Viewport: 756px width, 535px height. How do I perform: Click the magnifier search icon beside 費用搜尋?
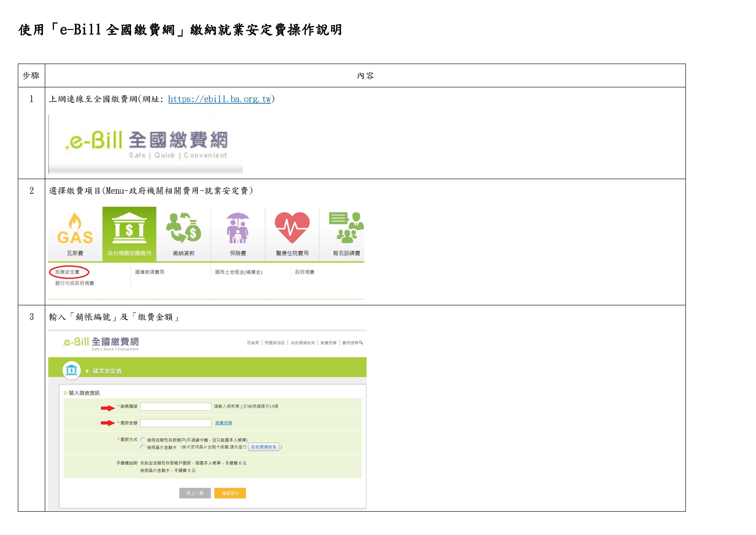361,343
